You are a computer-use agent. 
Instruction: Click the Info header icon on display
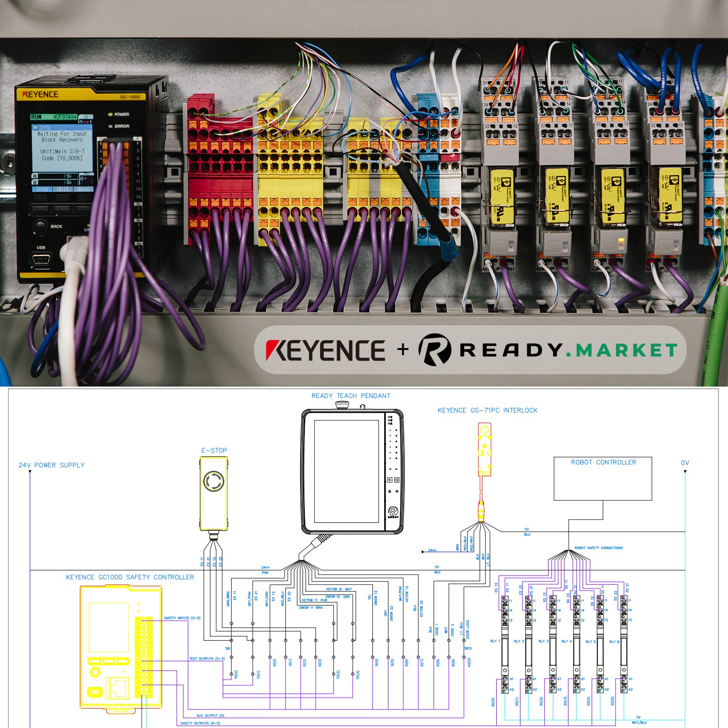pos(35,127)
